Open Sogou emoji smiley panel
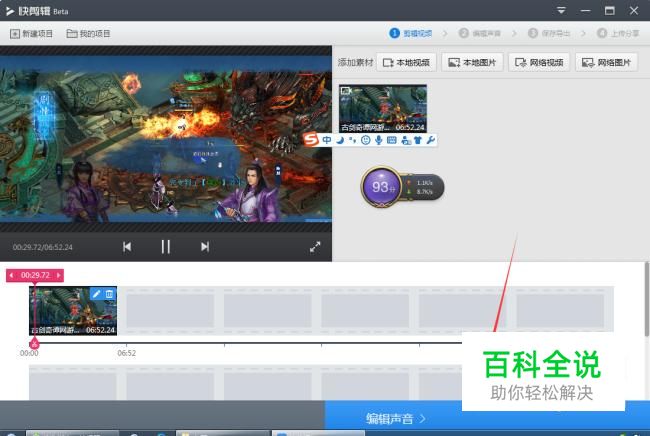 pyautogui.click(x=365, y=140)
